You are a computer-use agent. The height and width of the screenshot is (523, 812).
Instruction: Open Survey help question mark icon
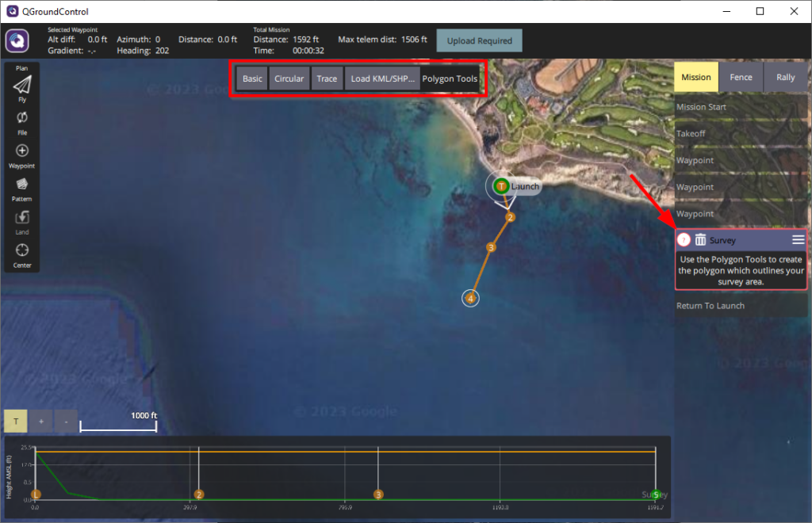pos(684,240)
